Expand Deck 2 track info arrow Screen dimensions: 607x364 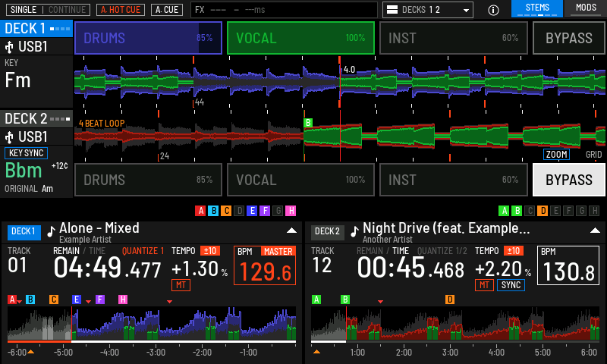[595, 231]
